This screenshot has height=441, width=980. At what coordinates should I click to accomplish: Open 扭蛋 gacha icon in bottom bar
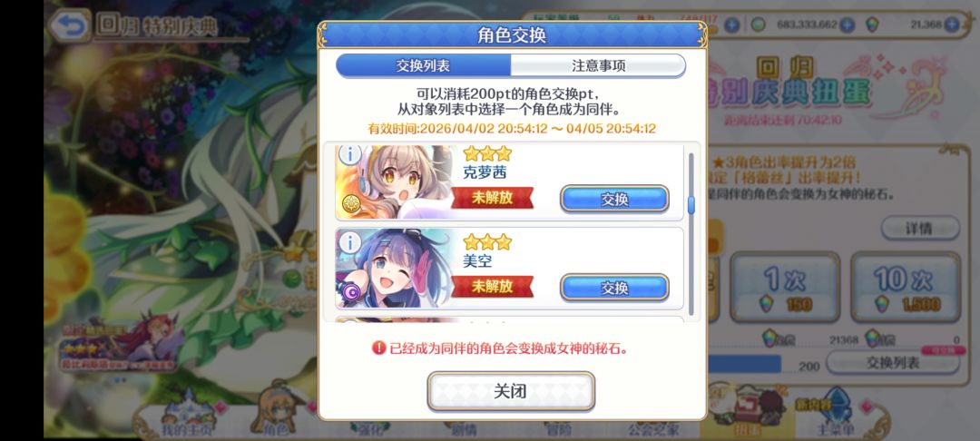tap(748, 412)
